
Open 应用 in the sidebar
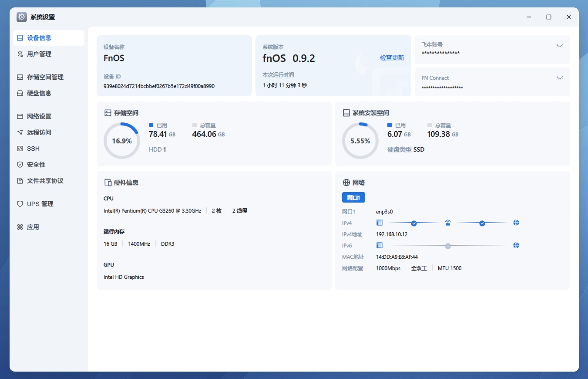click(49, 227)
